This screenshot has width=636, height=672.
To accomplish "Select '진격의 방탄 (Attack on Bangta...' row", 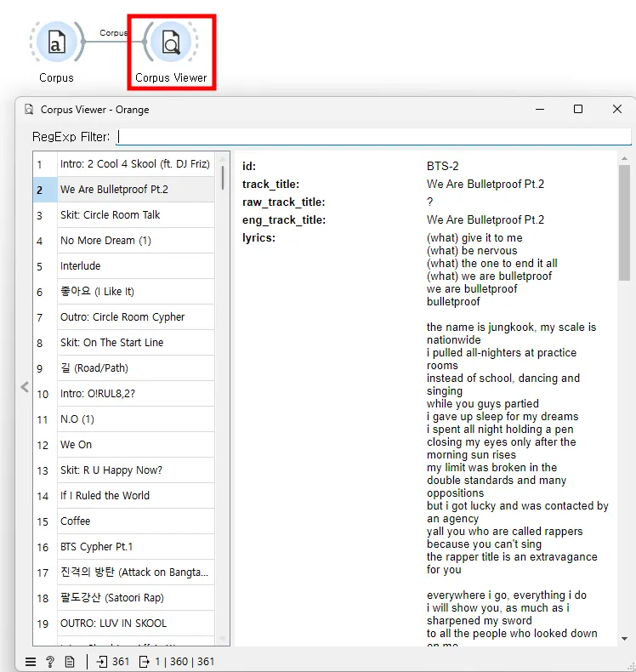I will tap(135, 572).
